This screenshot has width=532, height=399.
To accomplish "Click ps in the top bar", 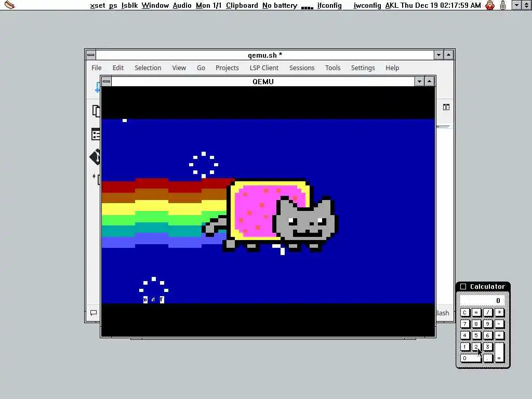I will tap(113, 5).
